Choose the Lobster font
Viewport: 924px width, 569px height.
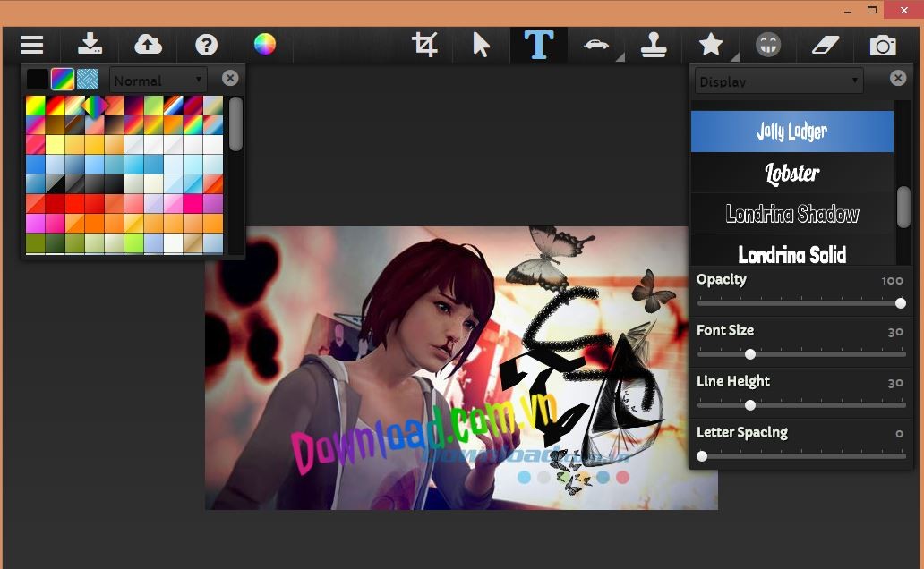point(791,173)
